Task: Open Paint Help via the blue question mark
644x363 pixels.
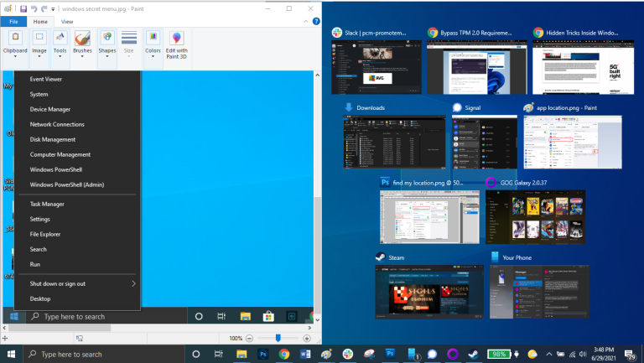Action: point(315,21)
